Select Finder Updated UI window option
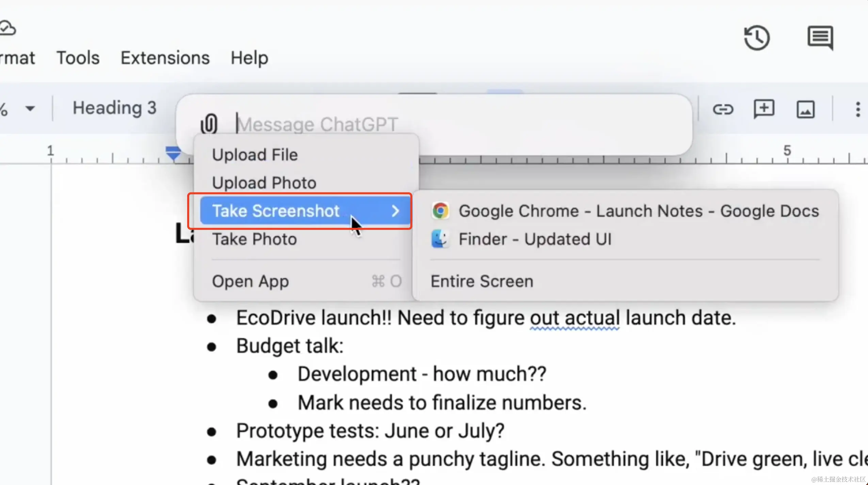 click(521, 239)
